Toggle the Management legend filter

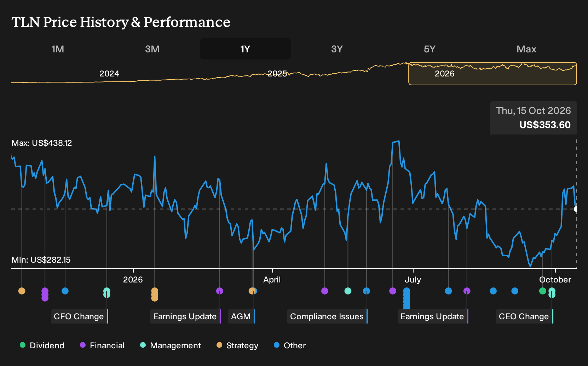coord(171,345)
